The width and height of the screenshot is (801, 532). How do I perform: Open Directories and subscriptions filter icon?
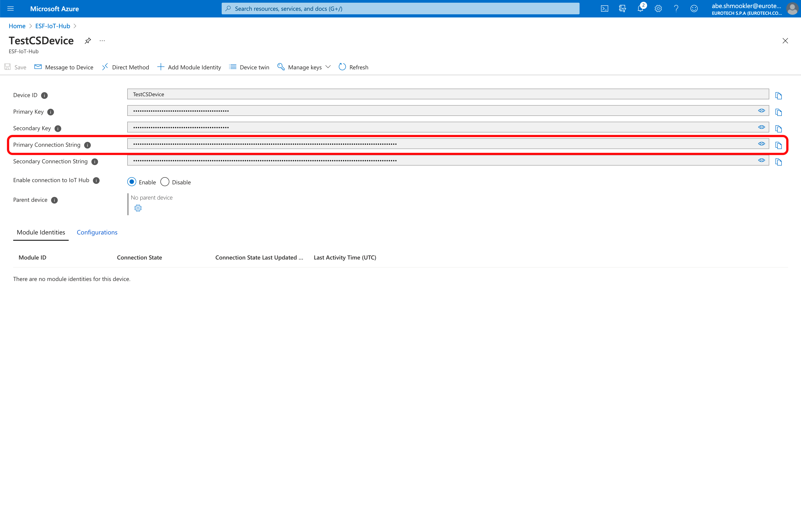[622, 9]
